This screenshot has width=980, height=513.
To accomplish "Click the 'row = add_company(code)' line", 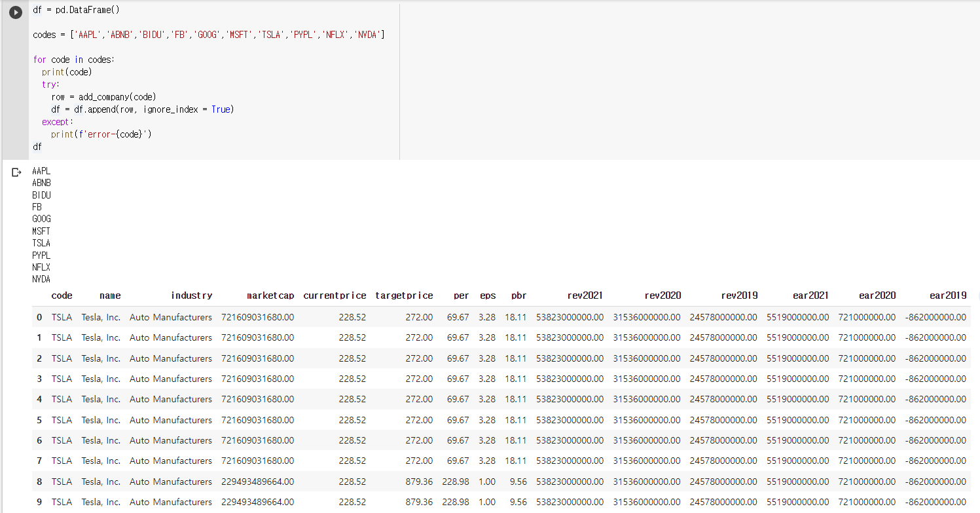I will coord(103,97).
